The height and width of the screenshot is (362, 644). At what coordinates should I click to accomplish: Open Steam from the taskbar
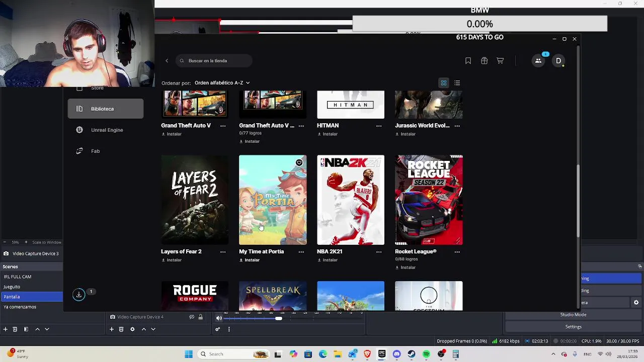click(x=412, y=354)
